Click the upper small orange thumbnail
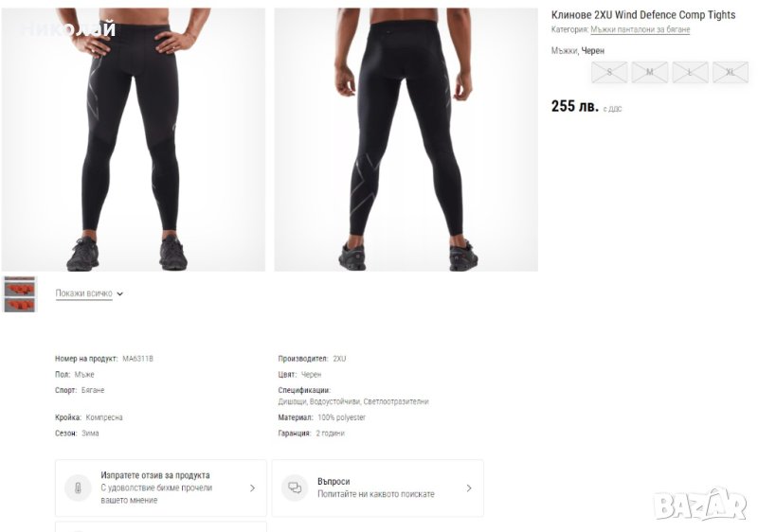Viewport: 758px width, 532px height. 20,285
